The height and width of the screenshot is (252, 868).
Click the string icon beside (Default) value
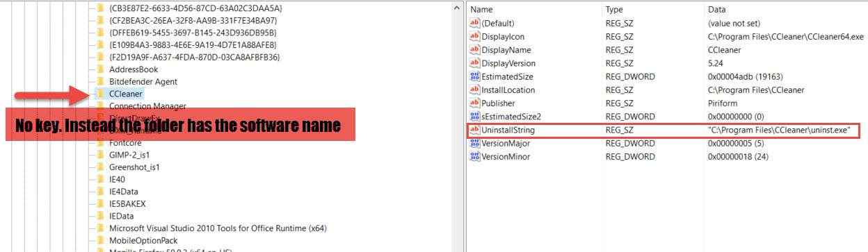click(x=475, y=24)
